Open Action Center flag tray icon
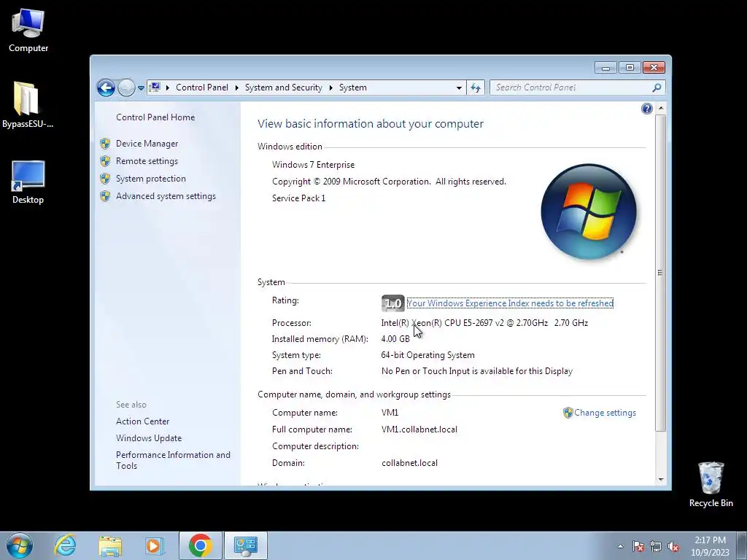 point(638,546)
